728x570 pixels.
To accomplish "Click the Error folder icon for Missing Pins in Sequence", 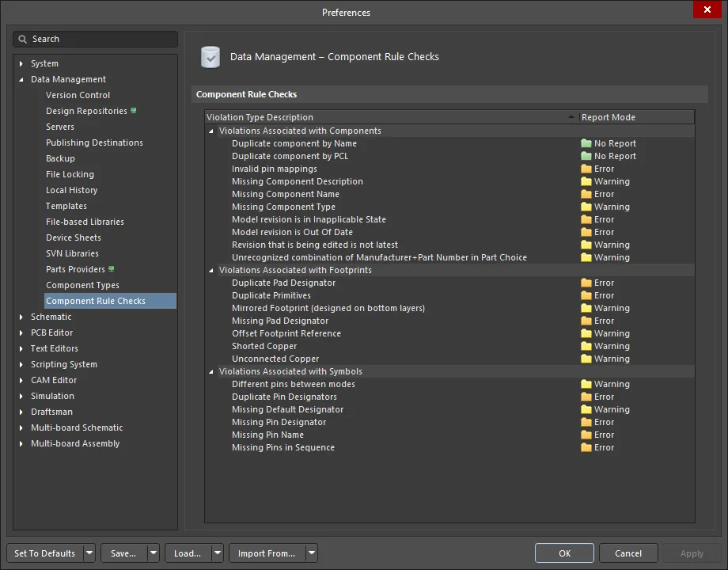I will coord(586,447).
